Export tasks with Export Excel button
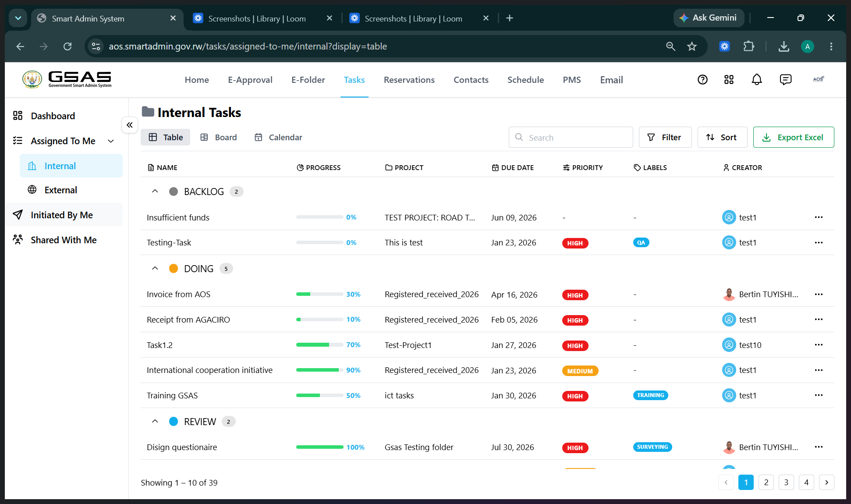 [794, 137]
